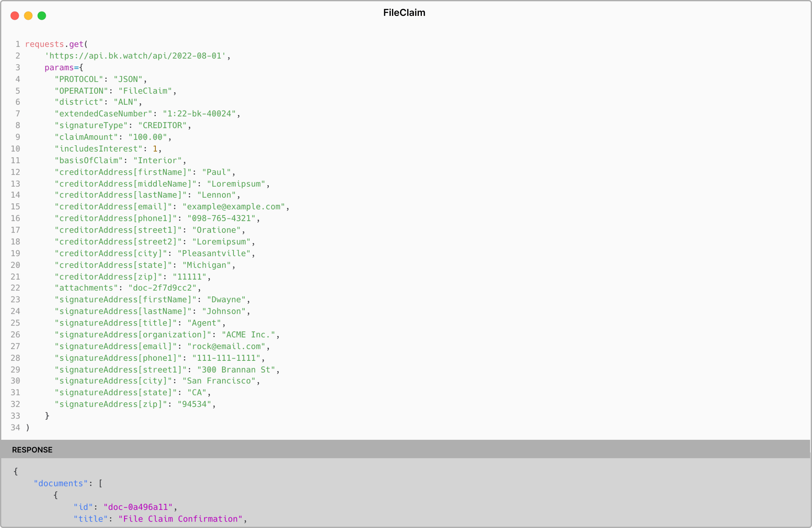Screen dimensions: 812x528
Task: Click the email value example@example.com
Action: [233, 207]
